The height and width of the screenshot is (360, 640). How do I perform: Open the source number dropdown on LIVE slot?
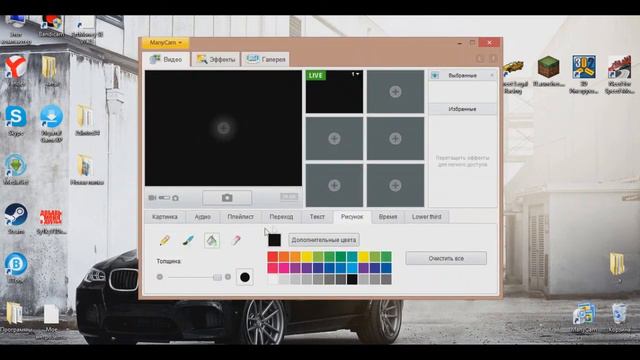tap(356, 74)
